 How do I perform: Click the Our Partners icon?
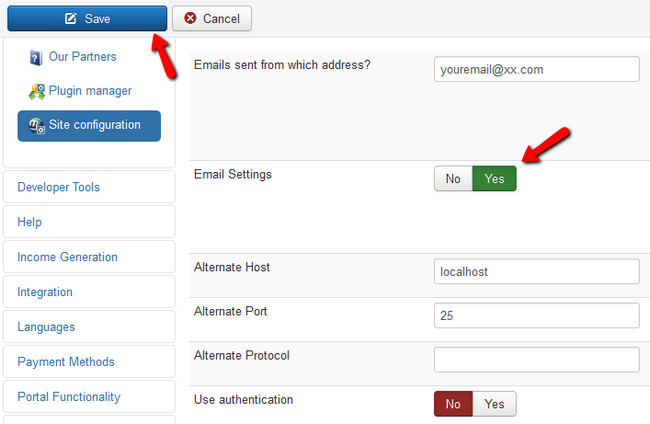click(x=36, y=57)
